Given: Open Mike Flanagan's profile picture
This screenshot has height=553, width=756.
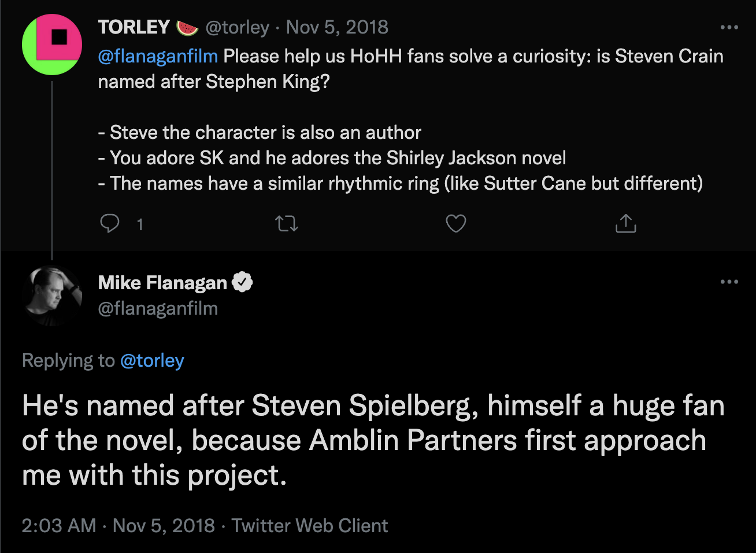Looking at the screenshot, I should 52,295.
